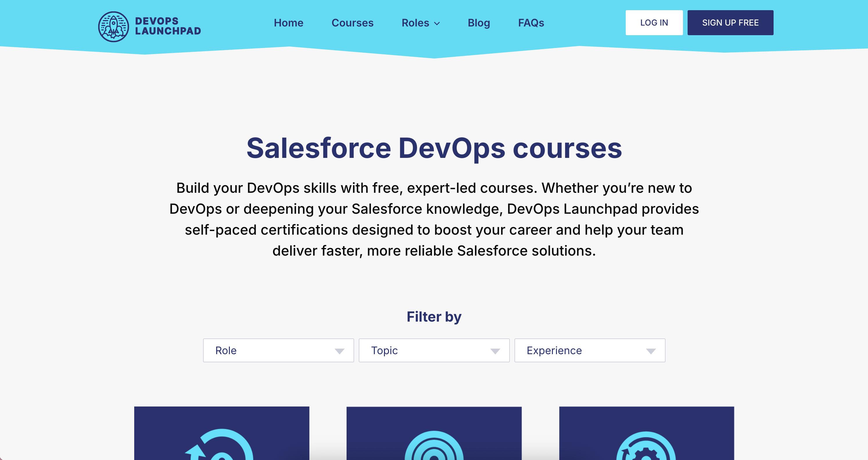868x460 pixels.
Task: Click the Role dropdown arrow
Action: 339,351
